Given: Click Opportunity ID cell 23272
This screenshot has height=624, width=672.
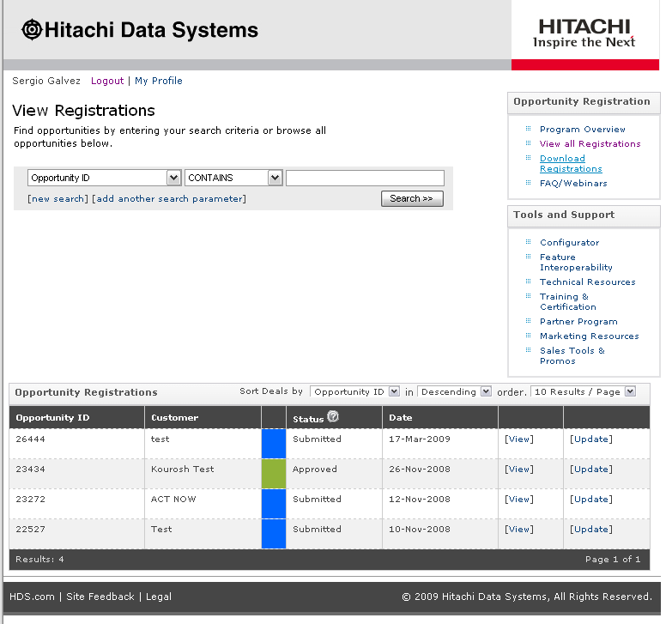Looking at the screenshot, I should pyautogui.click(x=30, y=500).
